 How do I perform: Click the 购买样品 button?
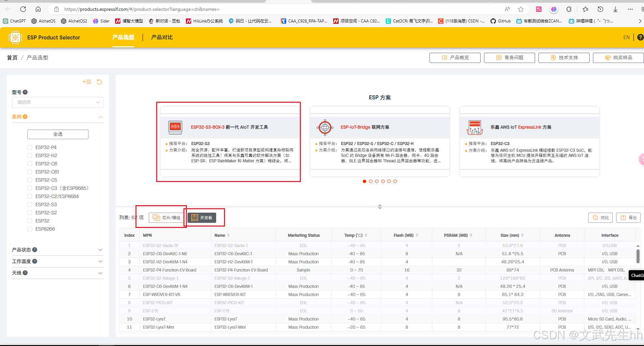pyautogui.click(x=618, y=58)
